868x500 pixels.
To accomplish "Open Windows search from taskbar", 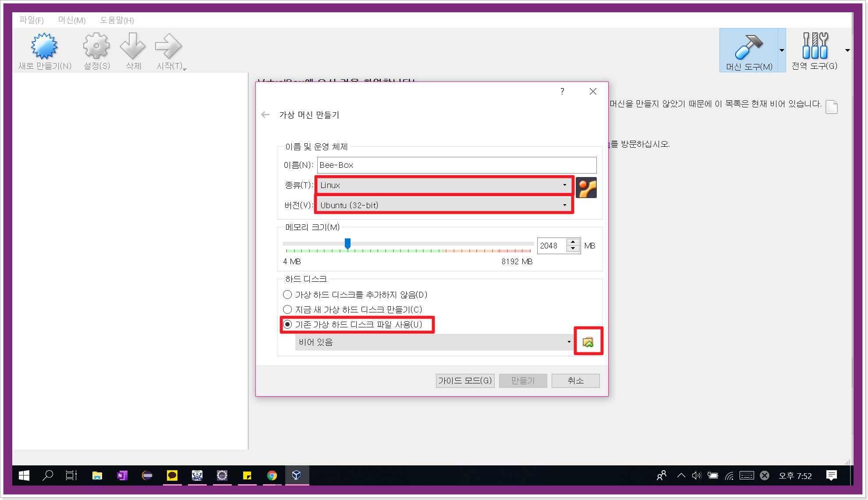I will [47, 475].
